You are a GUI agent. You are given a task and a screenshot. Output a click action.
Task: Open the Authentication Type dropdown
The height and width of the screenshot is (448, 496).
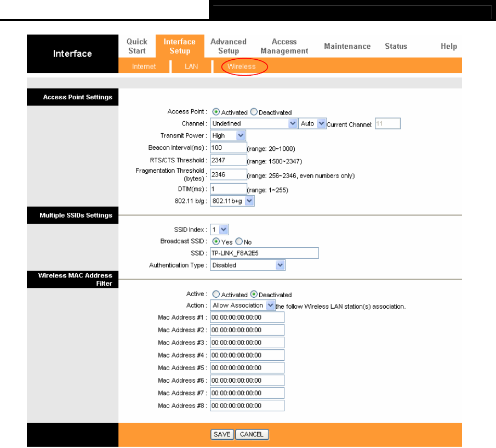coord(248,265)
